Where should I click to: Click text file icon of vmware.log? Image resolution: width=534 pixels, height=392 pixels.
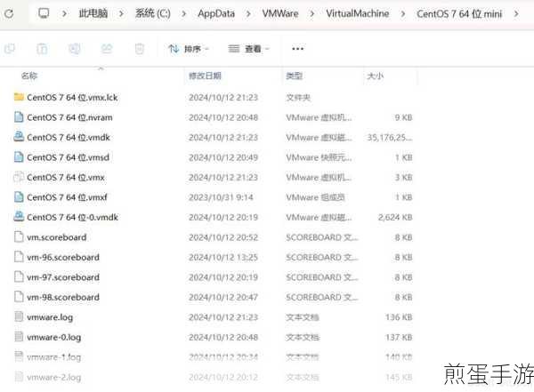pyautogui.click(x=19, y=316)
